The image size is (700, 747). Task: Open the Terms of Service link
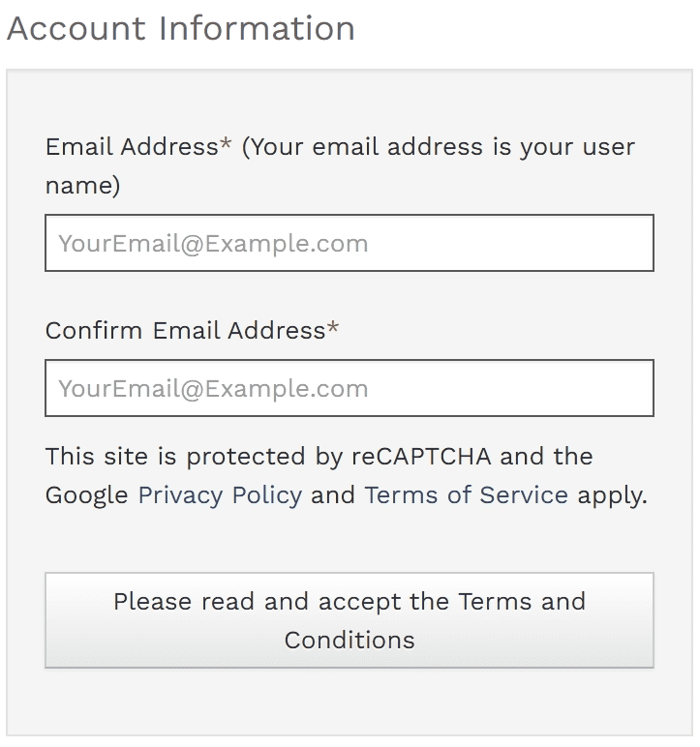click(x=466, y=495)
